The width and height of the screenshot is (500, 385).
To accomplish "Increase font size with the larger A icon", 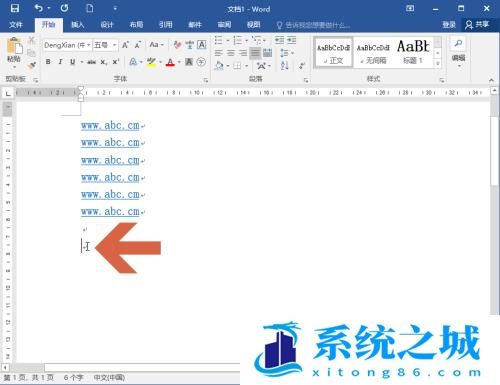I will click(x=125, y=45).
